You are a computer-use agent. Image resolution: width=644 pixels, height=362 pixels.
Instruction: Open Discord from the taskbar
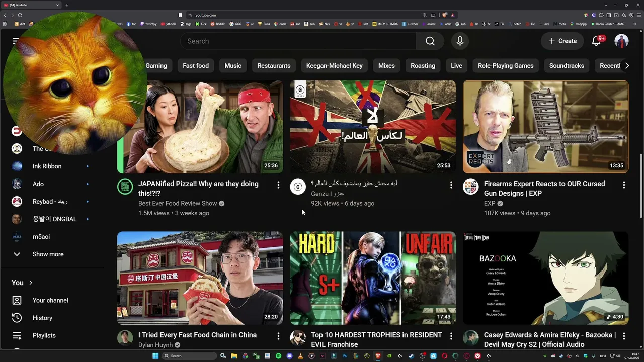[289, 356]
